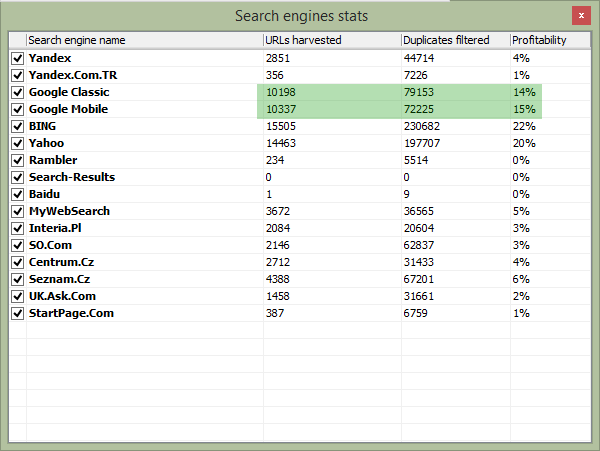This screenshot has height=451, width=600.
Task: Select the MyWebSearch row name
Action: tap(69, 211)
